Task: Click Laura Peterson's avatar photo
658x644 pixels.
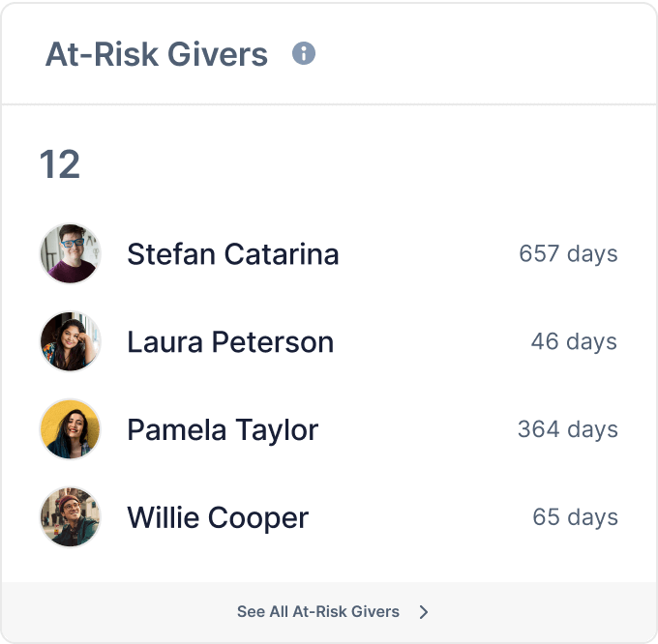Action: pos(70,341)
